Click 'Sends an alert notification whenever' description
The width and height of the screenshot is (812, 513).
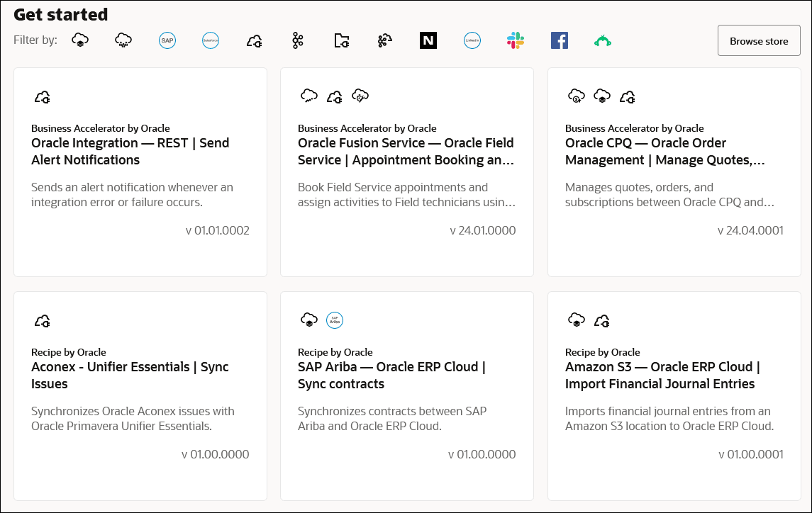[x=132, y=195]
